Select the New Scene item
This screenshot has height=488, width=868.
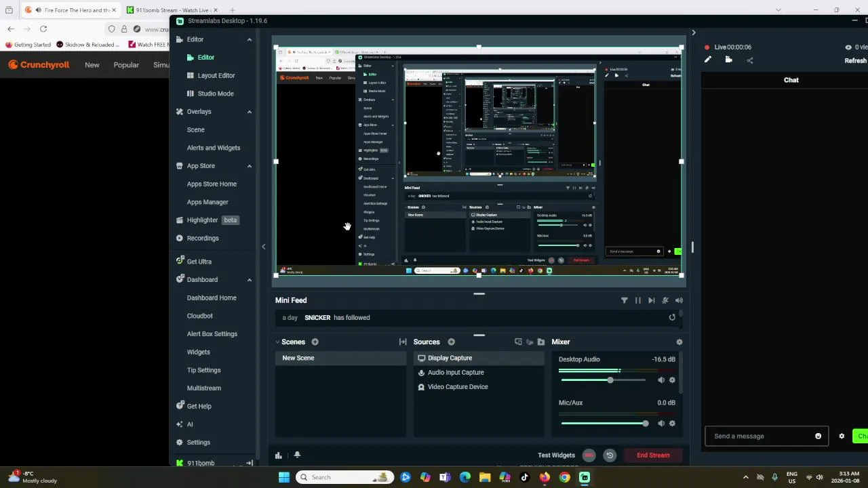click(x=340, y=358)
